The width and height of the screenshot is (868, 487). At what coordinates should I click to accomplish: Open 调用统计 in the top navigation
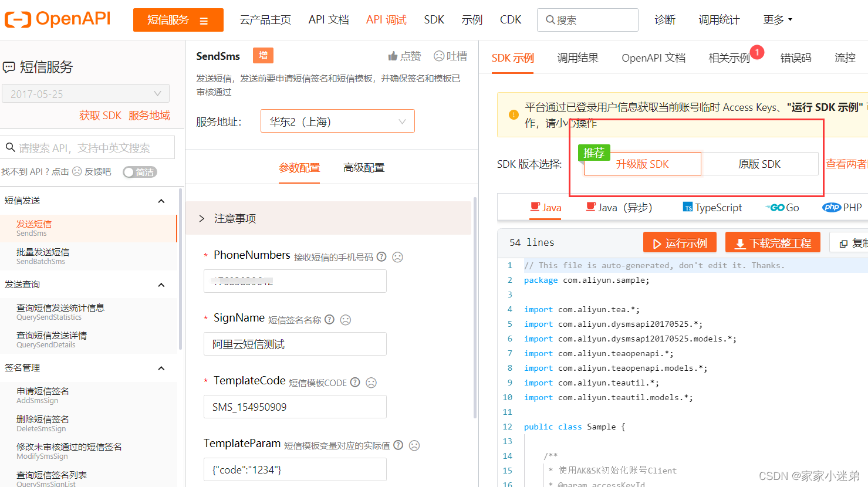[719, 19]
